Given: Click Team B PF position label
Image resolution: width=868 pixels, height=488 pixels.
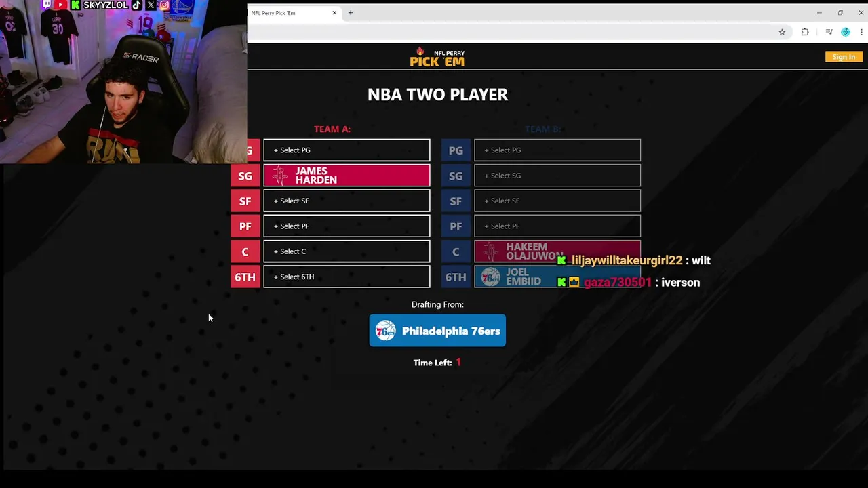Looking at the screenshot, I should (x=456, y=226).
